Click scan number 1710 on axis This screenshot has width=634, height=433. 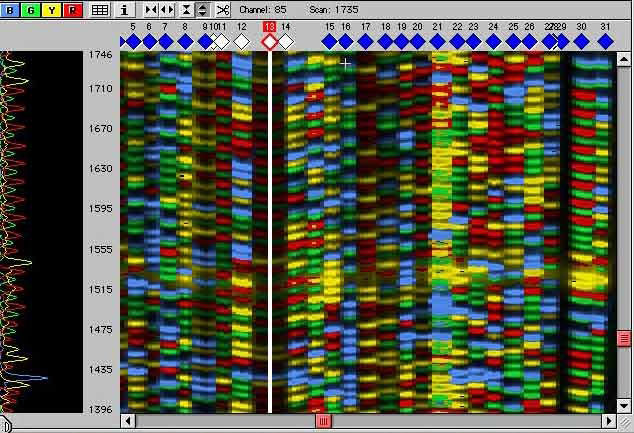click(x=100, y=89)
